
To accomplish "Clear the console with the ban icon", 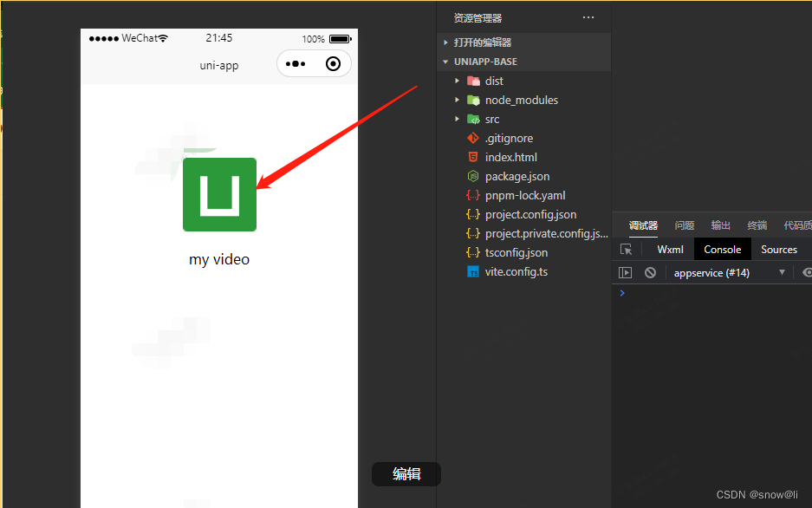I will coord(651,272).
